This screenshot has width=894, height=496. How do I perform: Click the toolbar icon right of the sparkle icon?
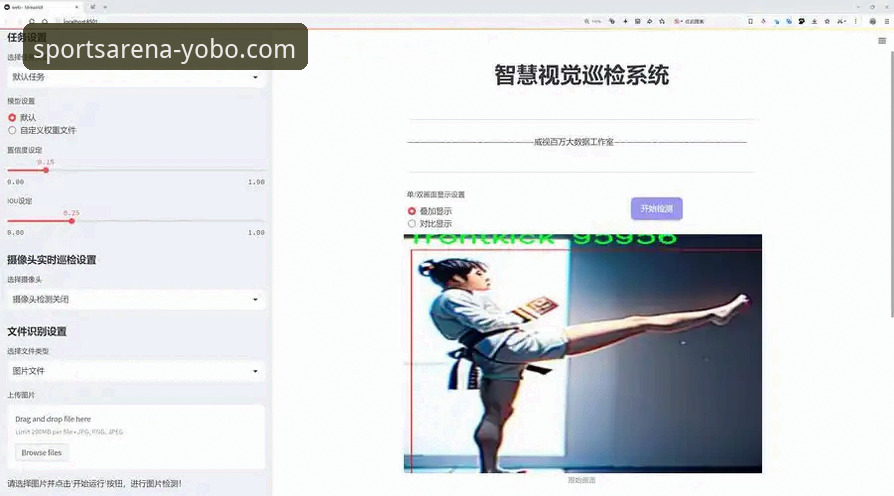tap(637, 21)
